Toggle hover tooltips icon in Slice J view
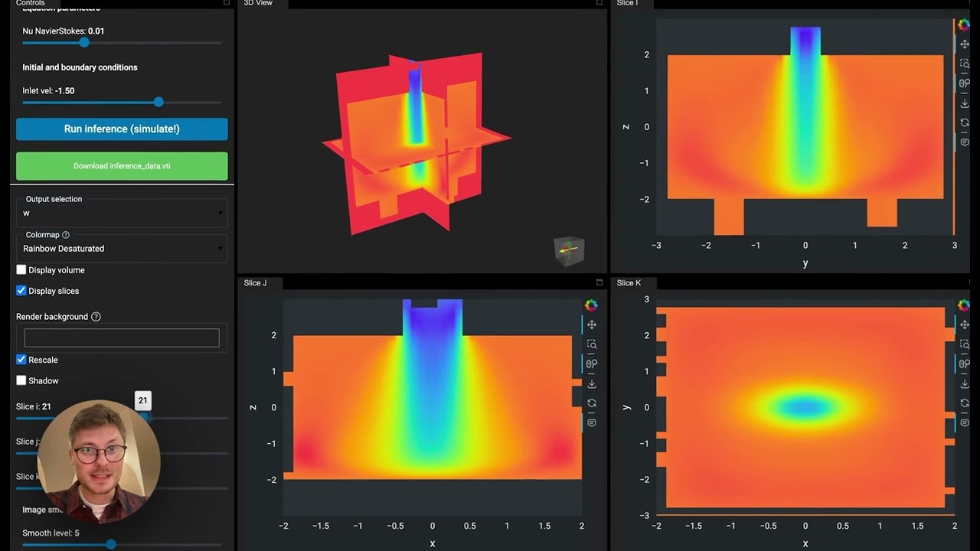The image size is (980, 551). pos(590,422)
